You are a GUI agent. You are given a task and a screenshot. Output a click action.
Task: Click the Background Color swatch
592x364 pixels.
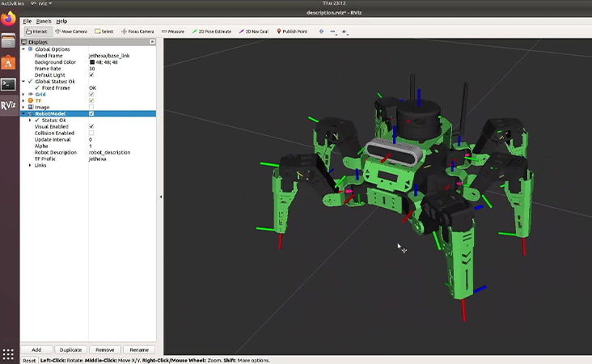[91, 61]
